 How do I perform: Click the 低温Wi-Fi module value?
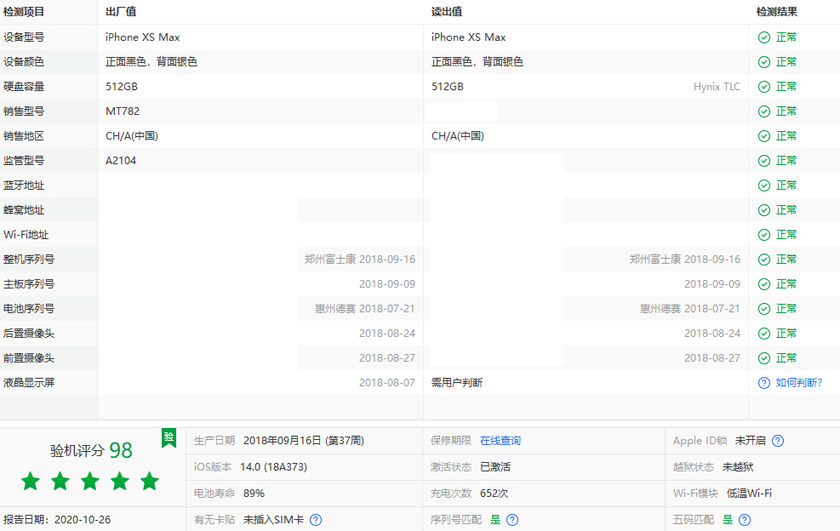coord(749,493)
